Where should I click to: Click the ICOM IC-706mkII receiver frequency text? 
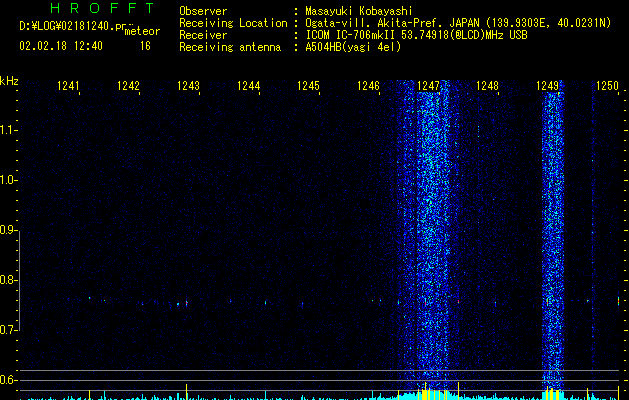(416, 35)
